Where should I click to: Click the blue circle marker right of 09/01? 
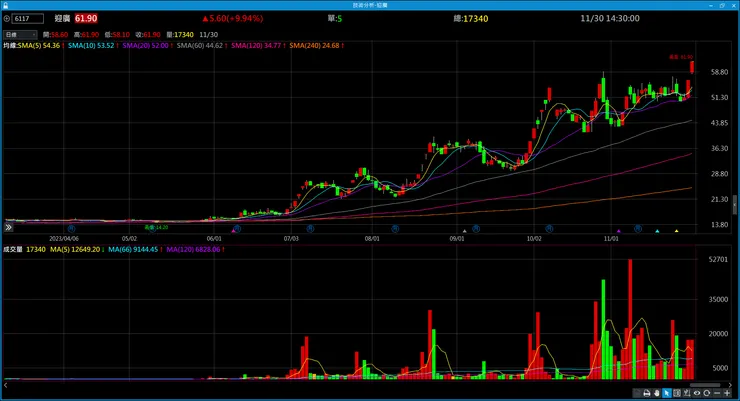(x=476, y=229)
